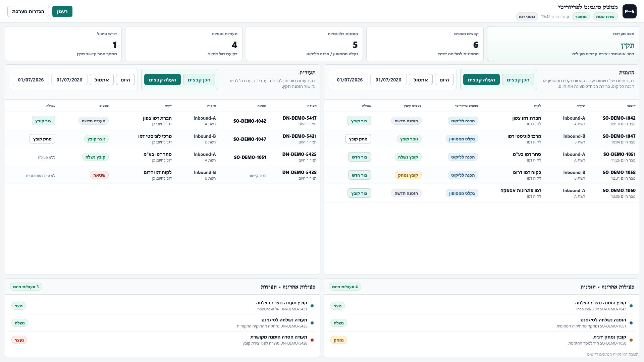Click מחק קובץ for certificate DN-DEMO-5421
644x362 pixels.
pyautogui.click(x=42, y=139)
